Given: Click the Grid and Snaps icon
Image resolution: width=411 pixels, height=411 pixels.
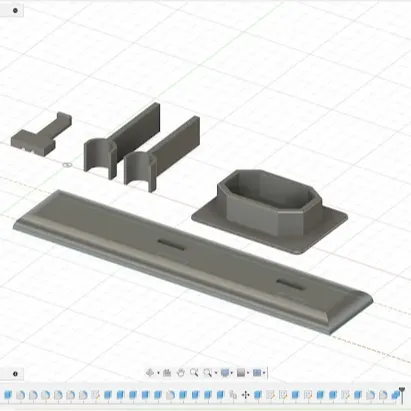Looking at the screenshot, I should [x=241, y=373].
